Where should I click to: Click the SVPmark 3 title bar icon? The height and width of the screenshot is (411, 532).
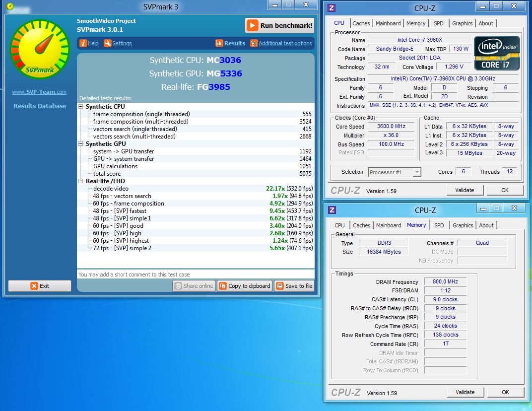10,6
